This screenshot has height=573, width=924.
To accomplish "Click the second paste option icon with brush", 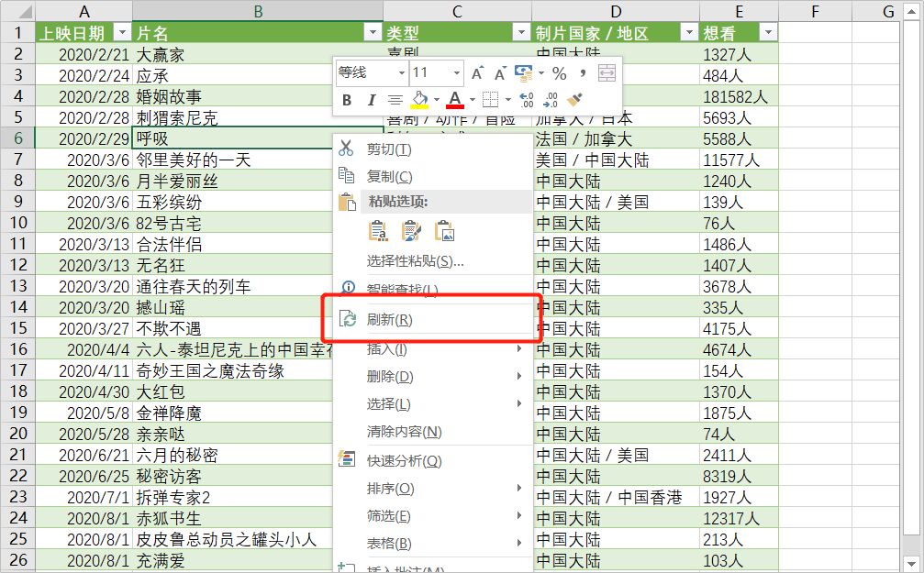I will pyautogui.click(x=411, y=231).
